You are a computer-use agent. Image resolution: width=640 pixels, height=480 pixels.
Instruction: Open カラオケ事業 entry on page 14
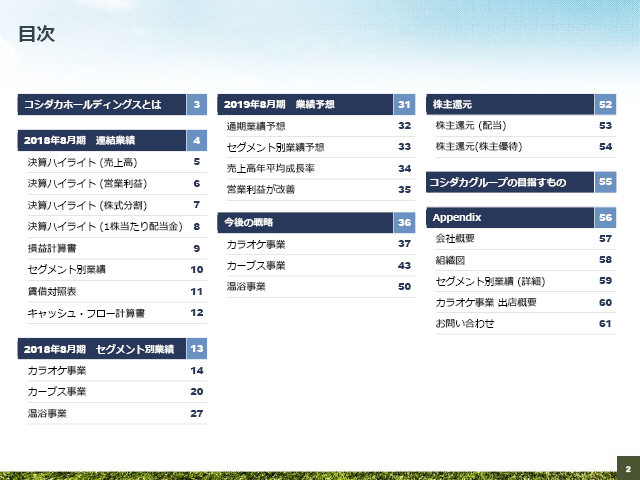click(x=117, y=371)
